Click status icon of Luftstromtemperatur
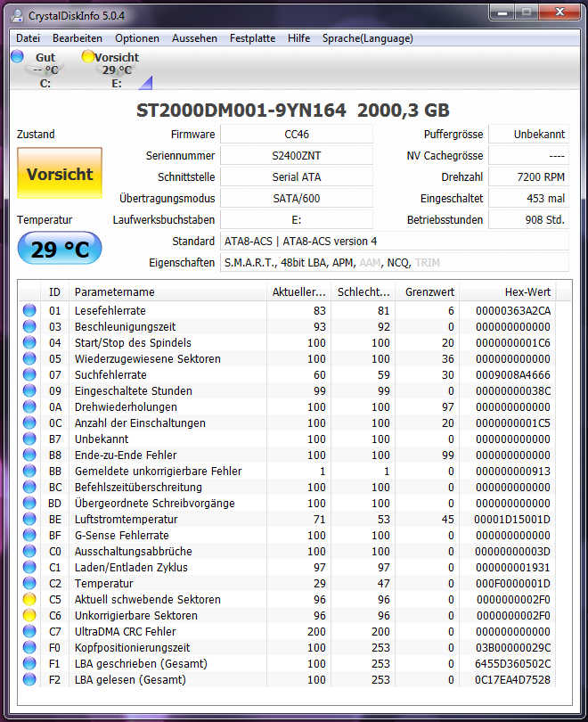Viewport: 588px width, 722px height. click(x=29, y=519)
